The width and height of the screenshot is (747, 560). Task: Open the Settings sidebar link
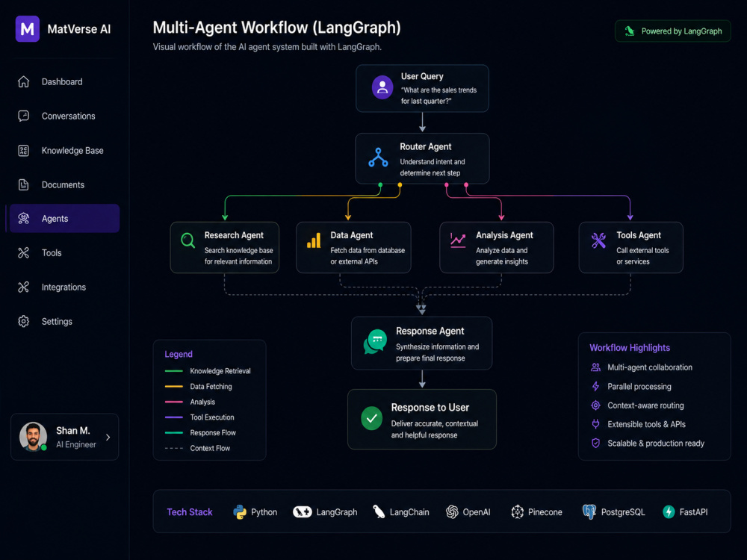click(64, 321)
